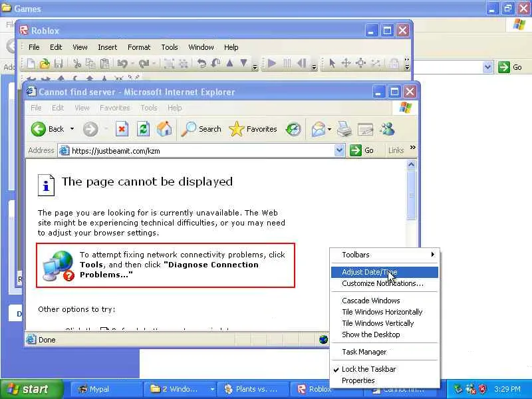532x399 pixels.
Task: Open the Favorites star button
Action: coord(253,129)
